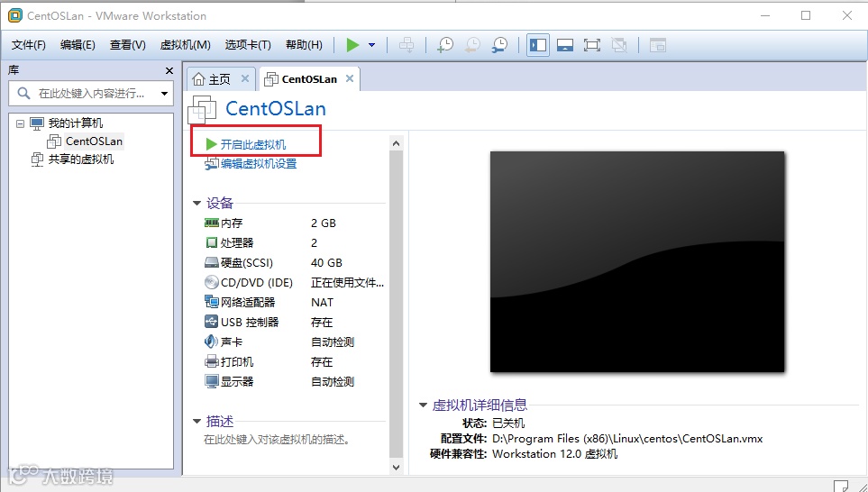Take a snapshot of this virtual machine
Image resolution: width=868 pixels, height=492 pixels.
tap(445, 45)
